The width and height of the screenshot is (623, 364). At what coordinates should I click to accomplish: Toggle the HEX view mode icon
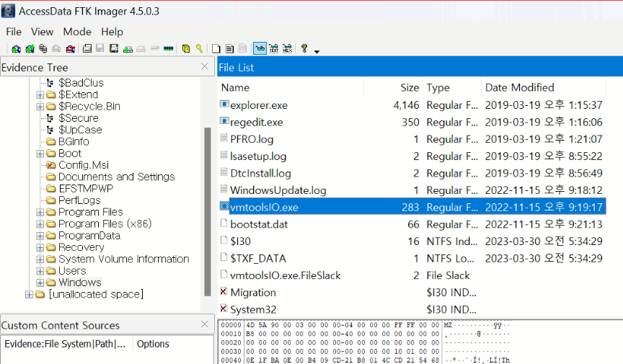click(x=287, y=48)
